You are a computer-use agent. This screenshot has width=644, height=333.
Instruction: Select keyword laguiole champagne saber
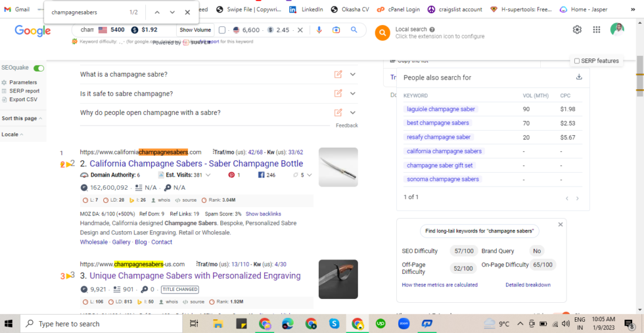[441, 109]
